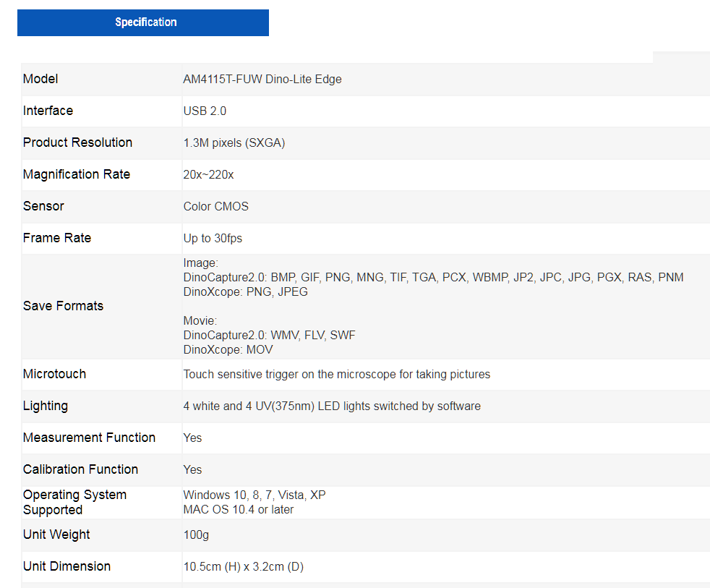Select 'Windows 10, 8, 7, Vista, XP' line
Image resolution: width=710 pixels, height=588 pixels.
tap(254, 495)
